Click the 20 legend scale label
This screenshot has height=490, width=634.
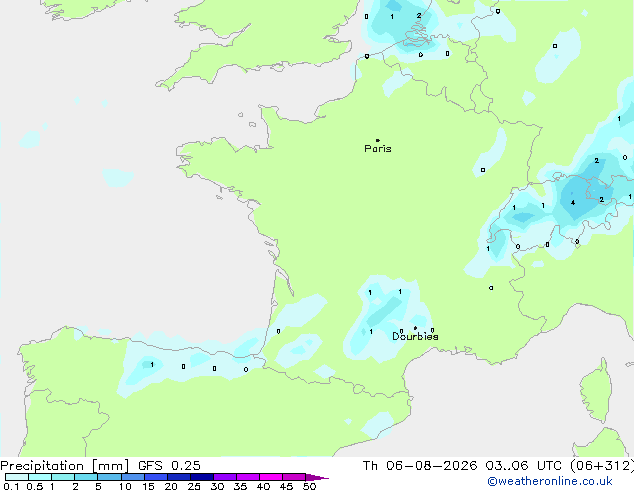(171, 486)
